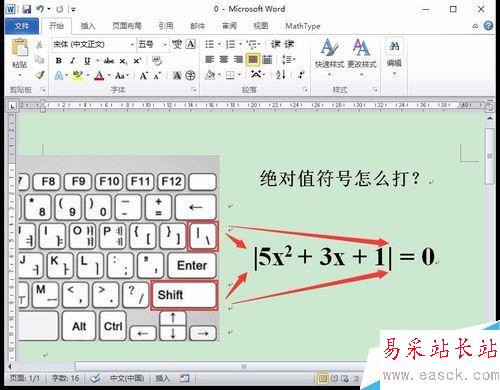This screenshot has width=500, height=390.
Task: Align text left
Action: [x=209, y=60]
